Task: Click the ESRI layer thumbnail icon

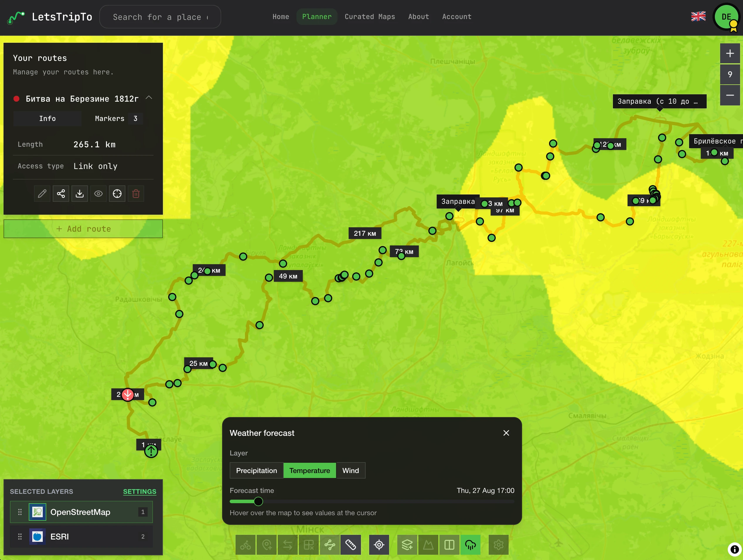Action: [37, 537]
